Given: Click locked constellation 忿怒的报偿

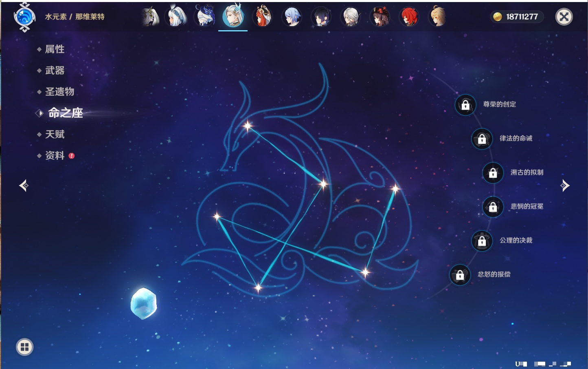Looking at the screenshot, I should (x=460, y=275).
